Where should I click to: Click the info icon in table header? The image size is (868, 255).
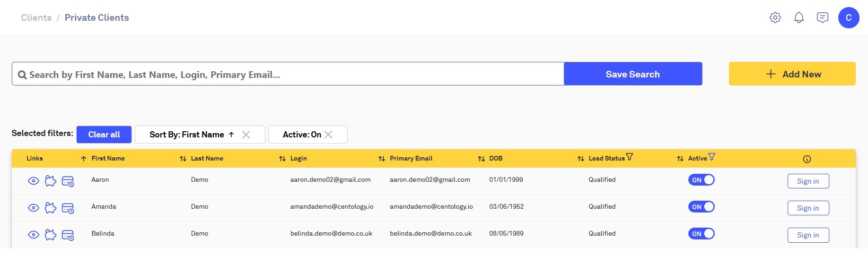(807, 159)
